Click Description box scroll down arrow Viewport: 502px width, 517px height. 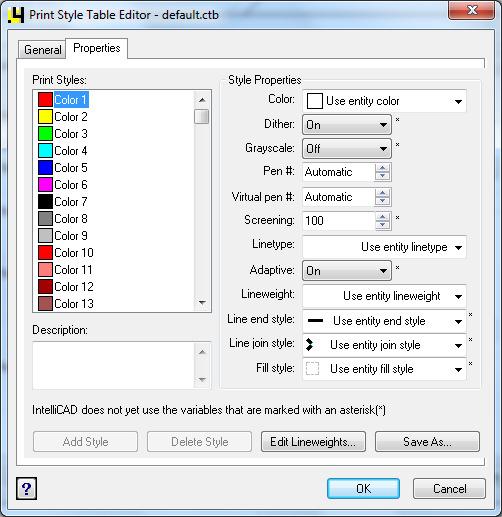(202, 379)
